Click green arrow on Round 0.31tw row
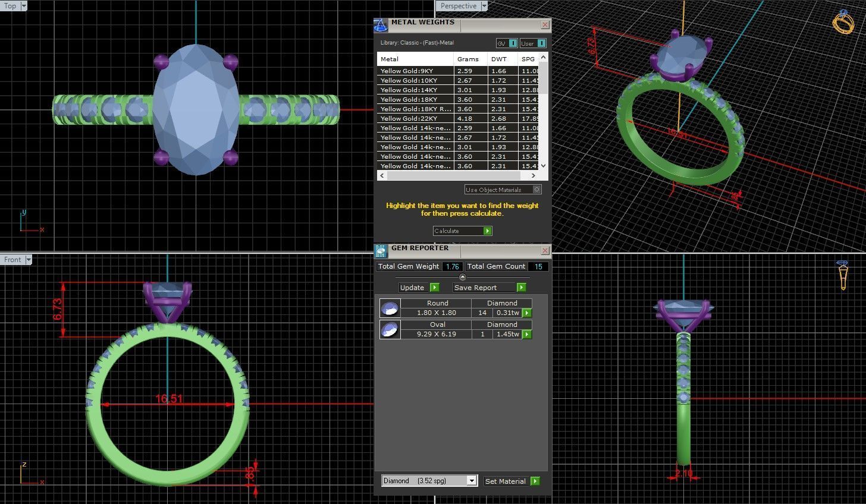The image size is (866, 504). click(x=527, y=313)
